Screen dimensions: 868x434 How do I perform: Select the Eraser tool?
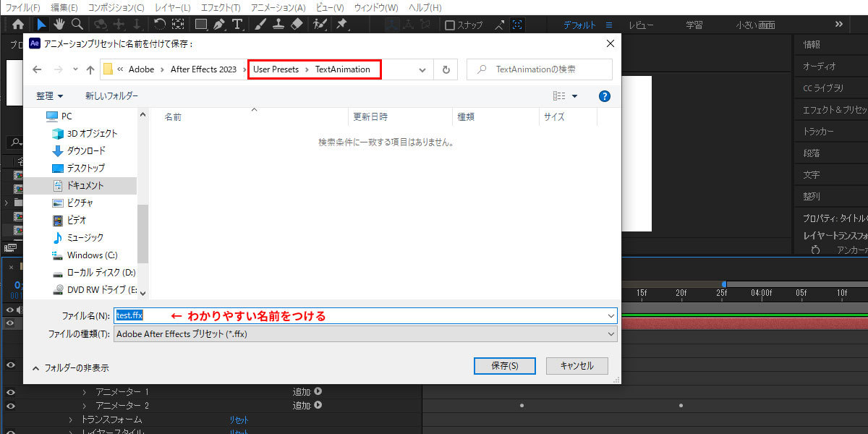[x=296, y=25]
